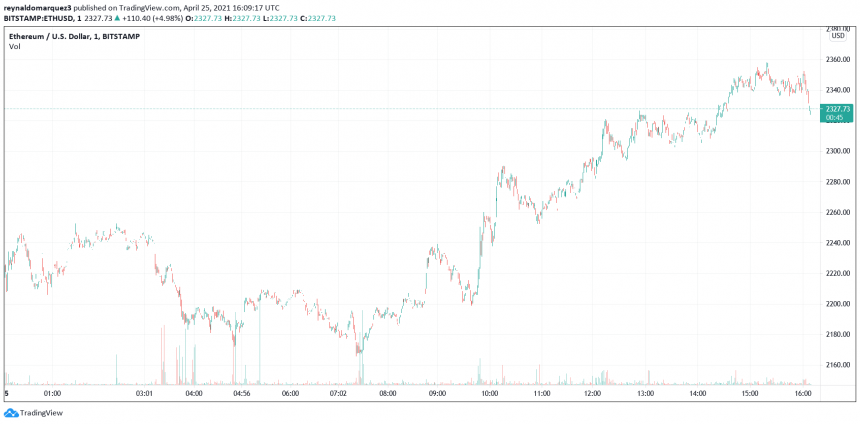860x424 pixels.
Task: Select the Vol indicator label
Action: coord(14,46)
